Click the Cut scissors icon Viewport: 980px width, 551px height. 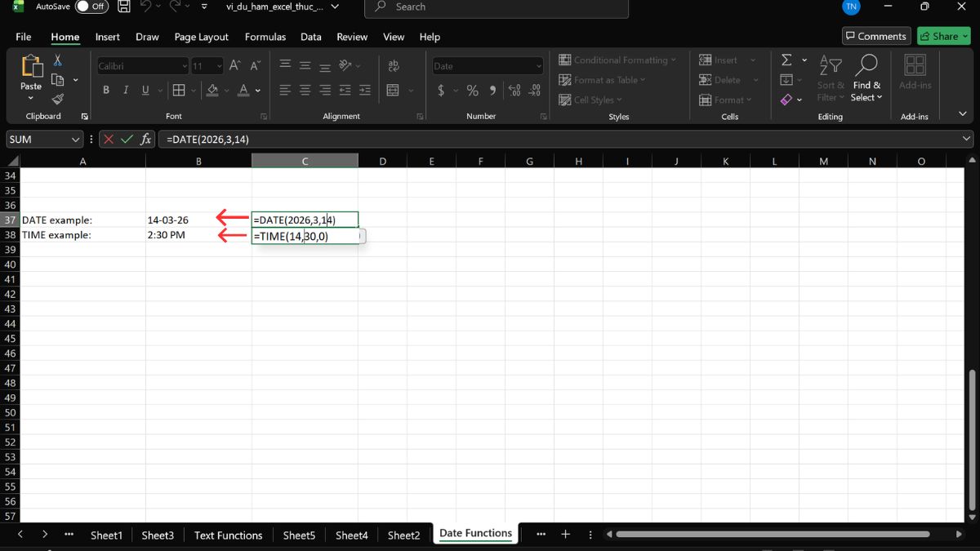pos(58,60)
